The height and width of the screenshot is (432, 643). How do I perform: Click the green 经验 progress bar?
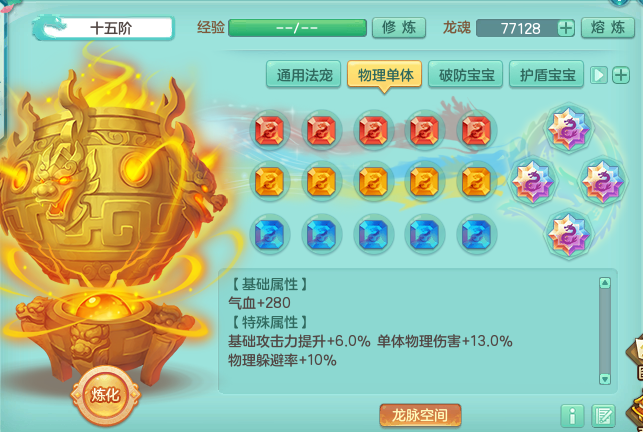(297, 28)
